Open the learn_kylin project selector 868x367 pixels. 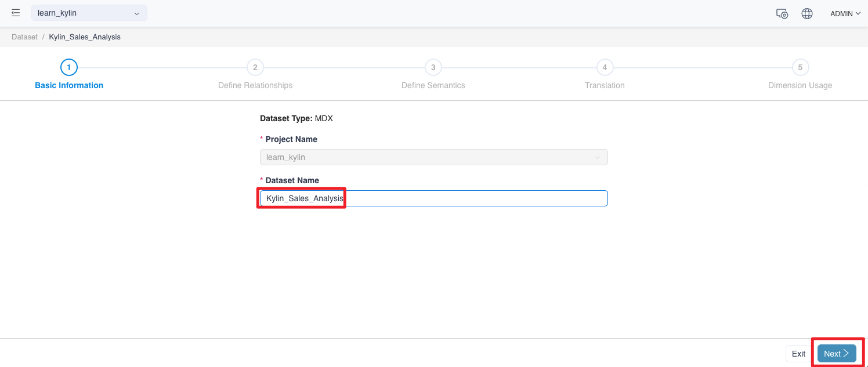(89, 13)
